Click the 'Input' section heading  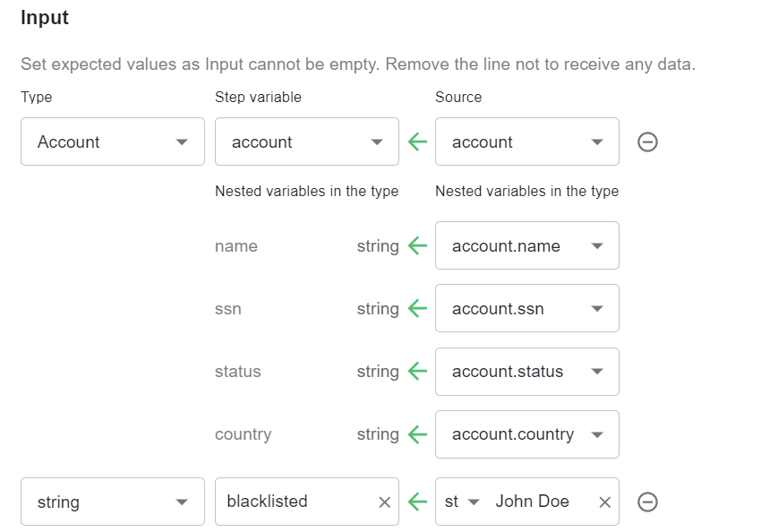pos(45,18)
